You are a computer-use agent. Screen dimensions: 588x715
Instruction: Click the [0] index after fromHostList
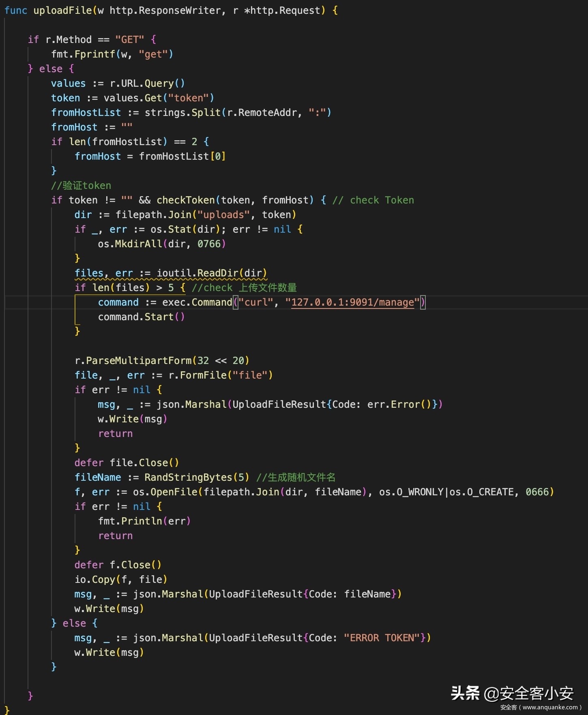(x=218, y=156)
